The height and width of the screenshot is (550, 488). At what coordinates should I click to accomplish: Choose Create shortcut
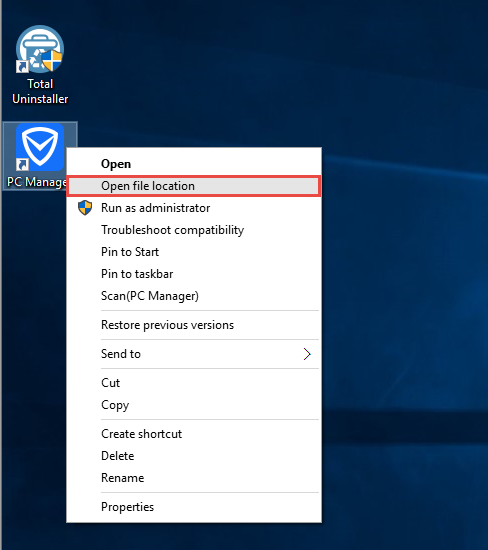(x=194, y=434)
